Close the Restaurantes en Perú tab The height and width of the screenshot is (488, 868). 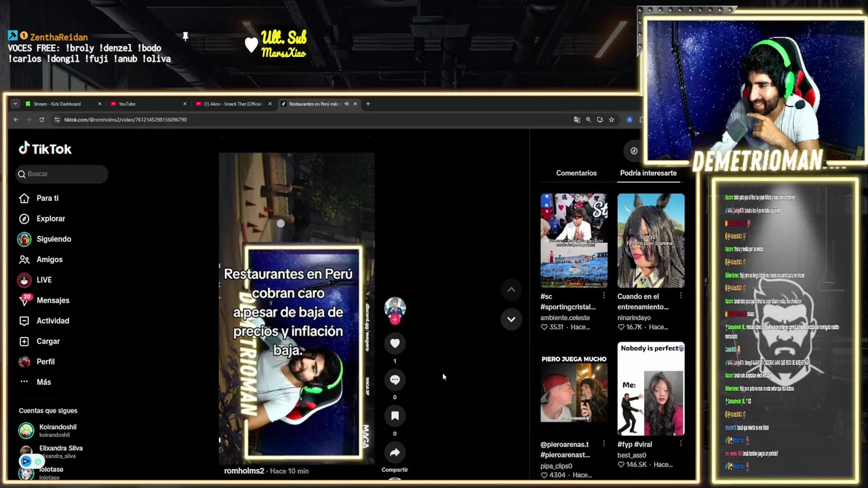(355, 104)
